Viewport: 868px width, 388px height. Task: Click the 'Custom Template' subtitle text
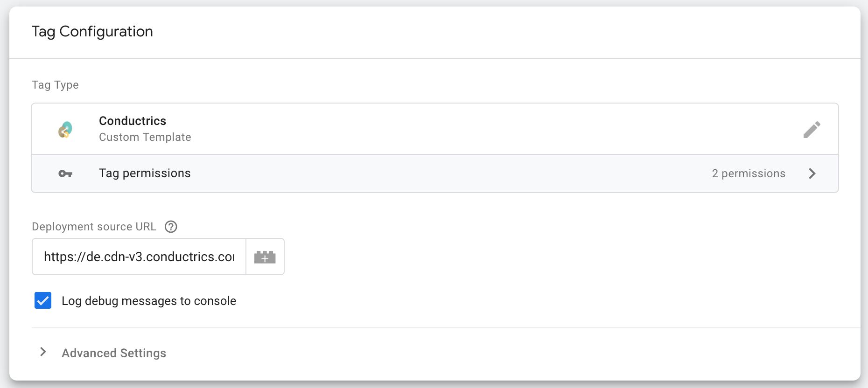[x=145, y=137]
